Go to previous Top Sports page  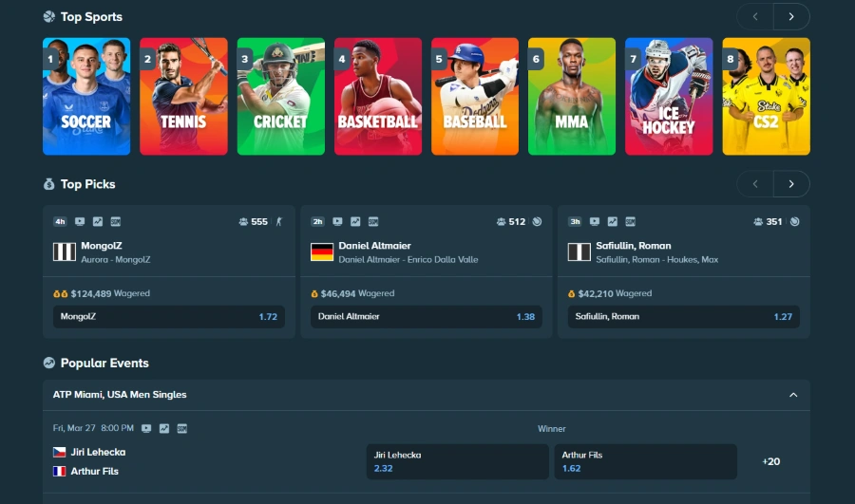click(x=755, y=16)
